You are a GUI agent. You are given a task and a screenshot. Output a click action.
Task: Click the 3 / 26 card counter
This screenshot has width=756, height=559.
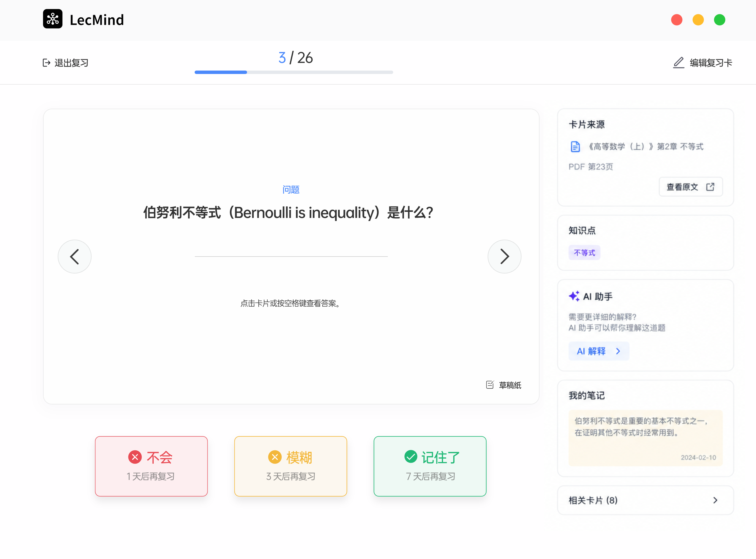295,58
